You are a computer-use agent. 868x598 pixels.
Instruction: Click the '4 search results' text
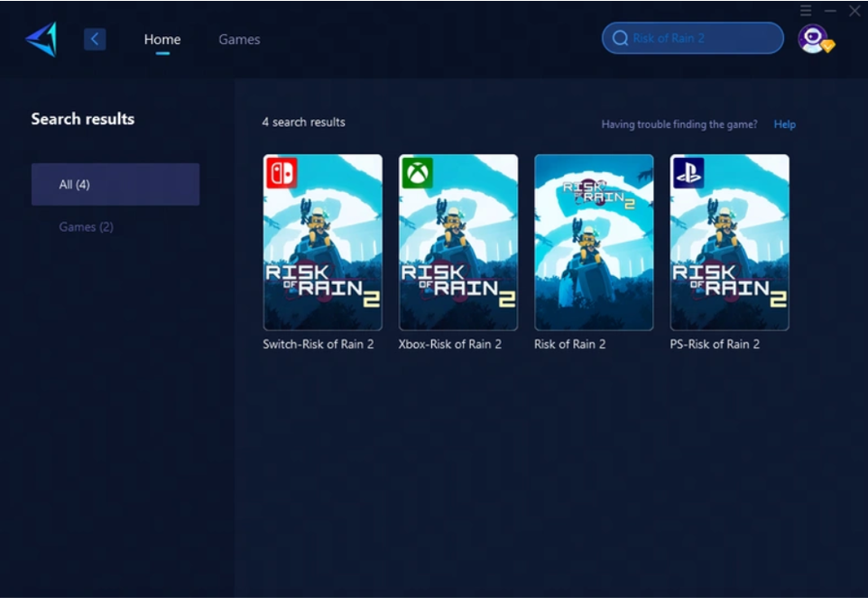tap(303, 123)
